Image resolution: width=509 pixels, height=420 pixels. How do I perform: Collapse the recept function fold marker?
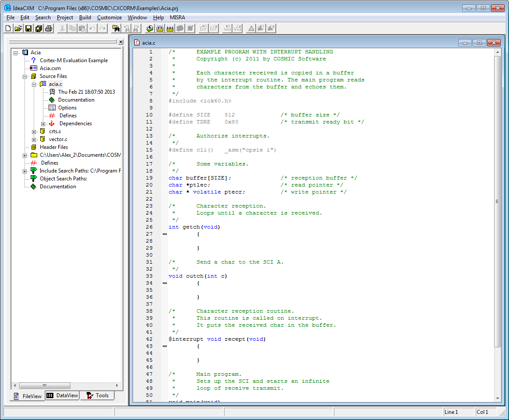[x=165, y=346]
